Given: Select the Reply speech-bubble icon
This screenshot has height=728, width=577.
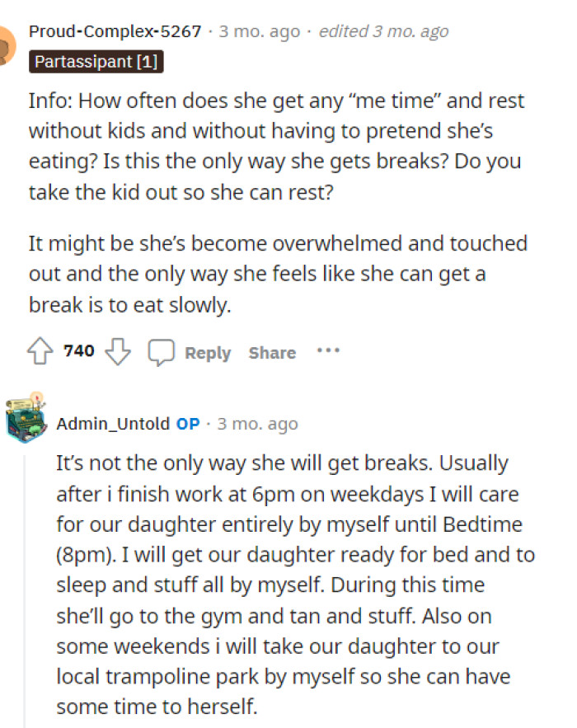Looking at the screenshot, I should click(162, 351).
